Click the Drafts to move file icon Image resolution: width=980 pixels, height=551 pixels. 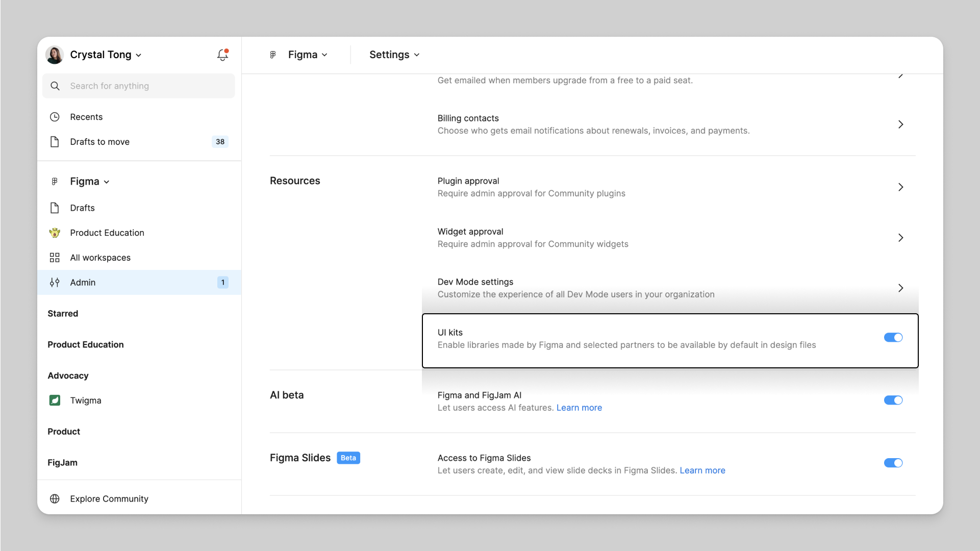pos(55,142)
